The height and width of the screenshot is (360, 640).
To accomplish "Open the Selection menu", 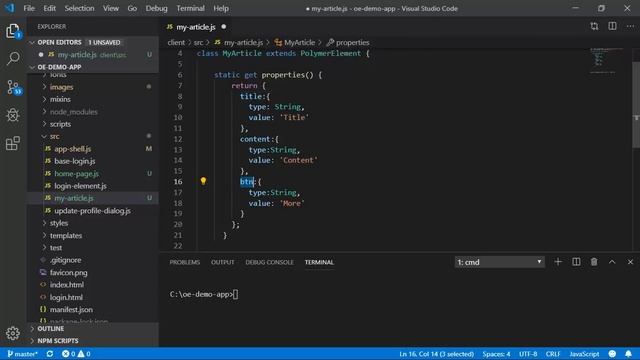I will (79, 8).
